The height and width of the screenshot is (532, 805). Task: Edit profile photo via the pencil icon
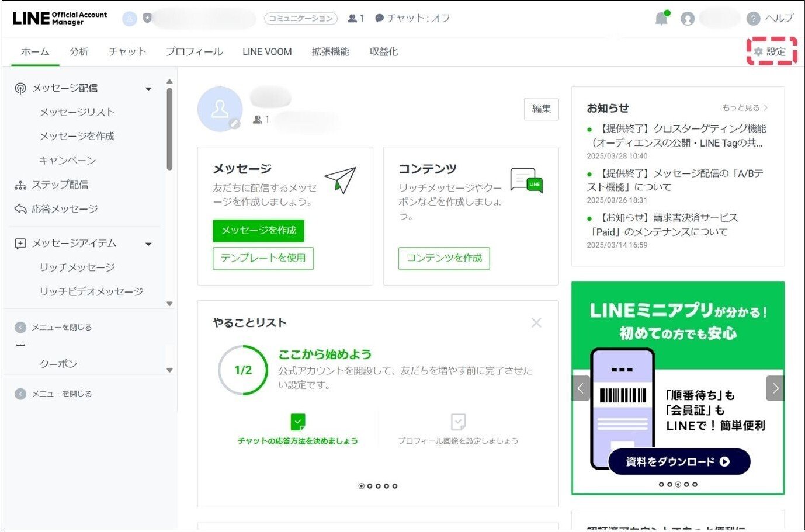(236, 124)
